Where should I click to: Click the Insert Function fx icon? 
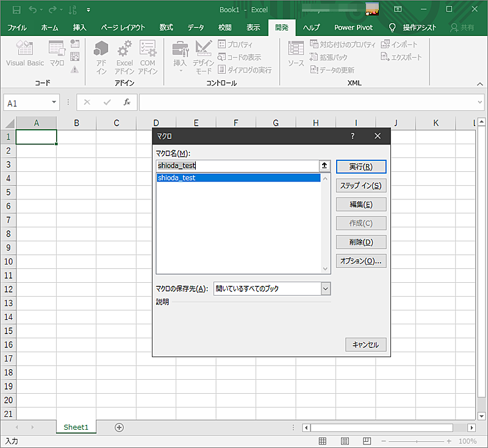pos(127,102)
